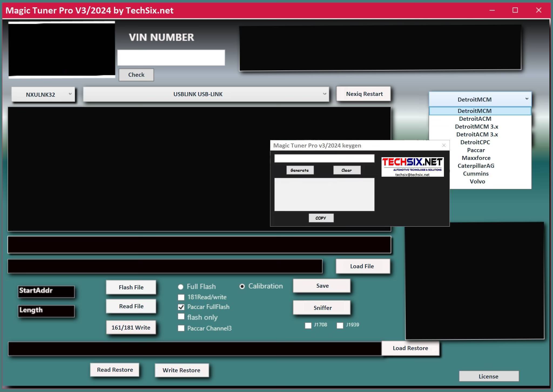Click the Nexiq Restart button
Viewport: 553px width, 392px height.
[363, 94]
